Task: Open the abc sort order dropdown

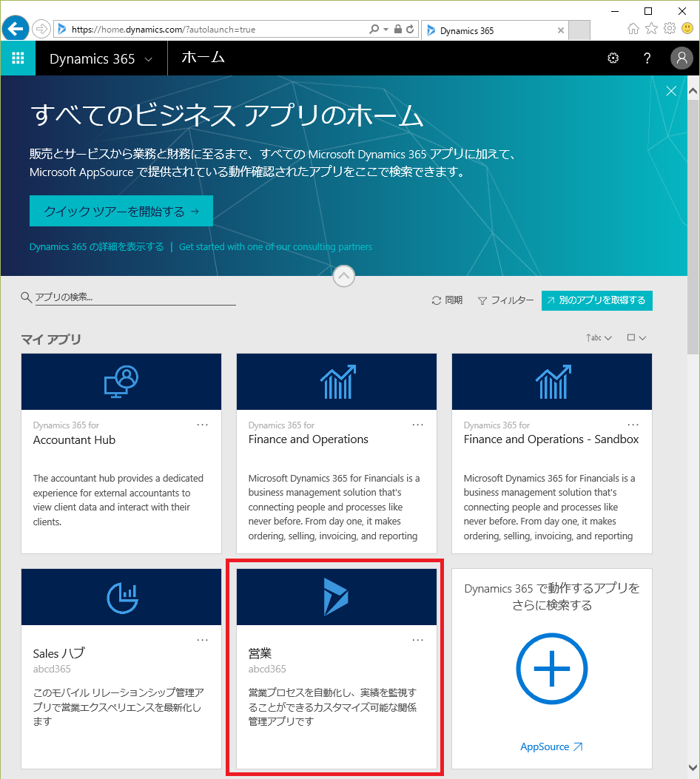Action: tap(599, 338)
